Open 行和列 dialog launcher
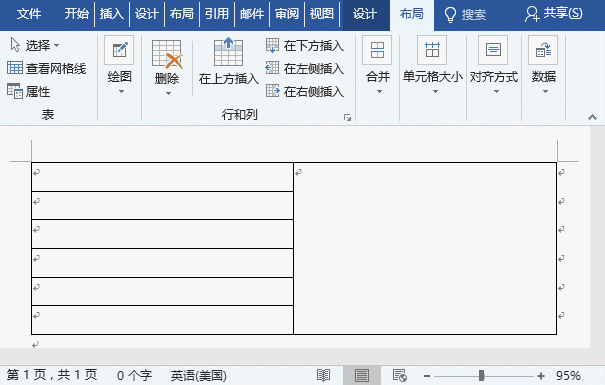 pos(347,117)
